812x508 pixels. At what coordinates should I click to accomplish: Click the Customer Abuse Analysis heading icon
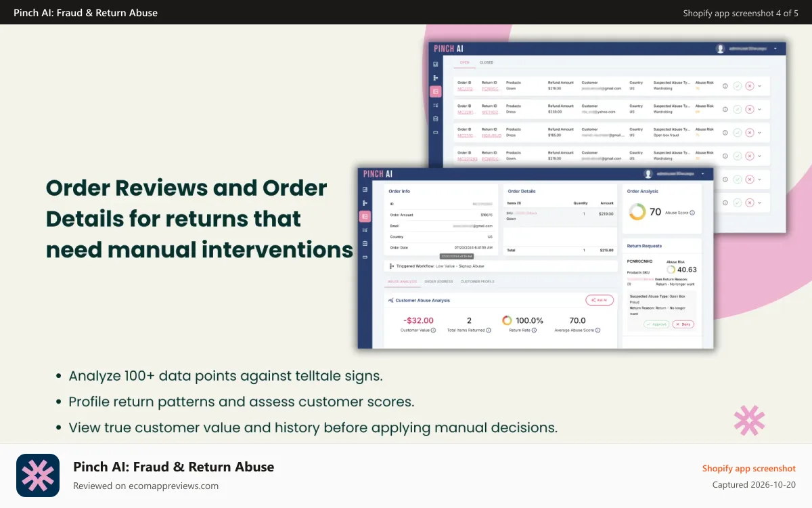click(x=390, y=300)
